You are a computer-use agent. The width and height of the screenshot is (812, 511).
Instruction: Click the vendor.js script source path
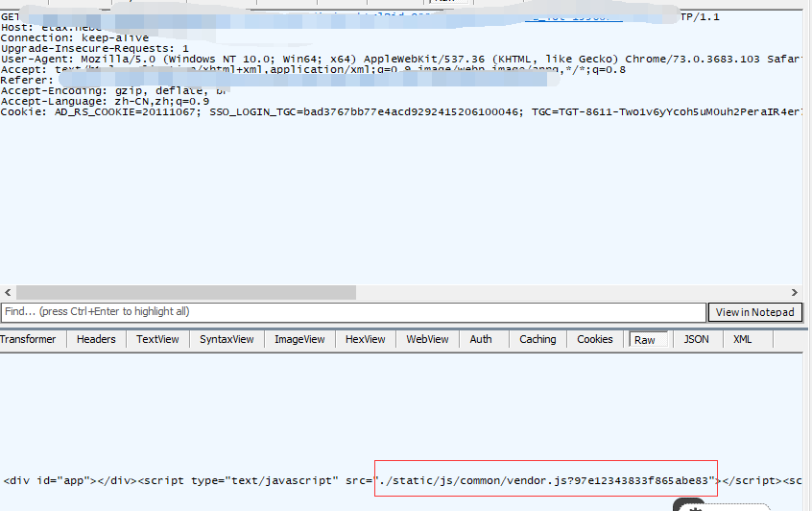coord(545,481)
